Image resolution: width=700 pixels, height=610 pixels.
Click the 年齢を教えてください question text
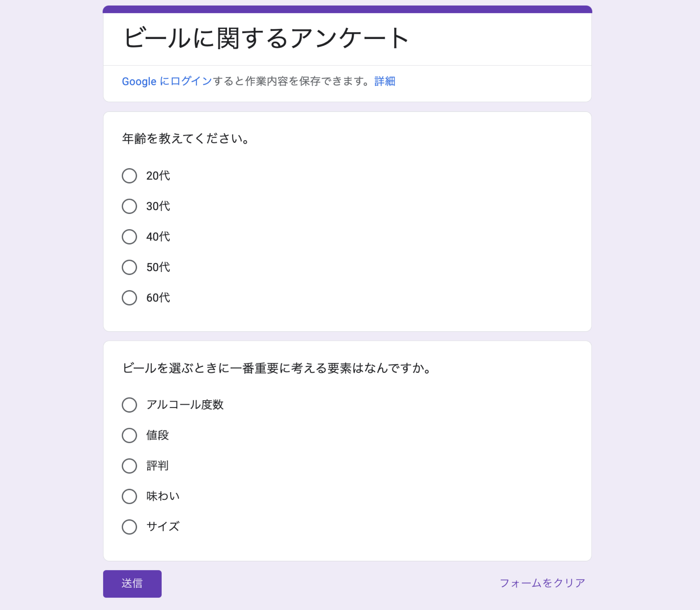coord(186,139)
